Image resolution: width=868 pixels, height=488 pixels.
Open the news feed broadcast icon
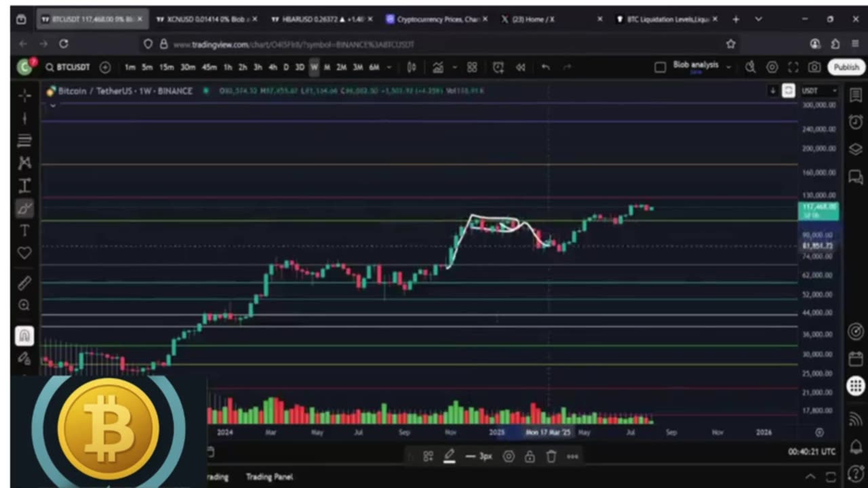click(x=855, y=418)
